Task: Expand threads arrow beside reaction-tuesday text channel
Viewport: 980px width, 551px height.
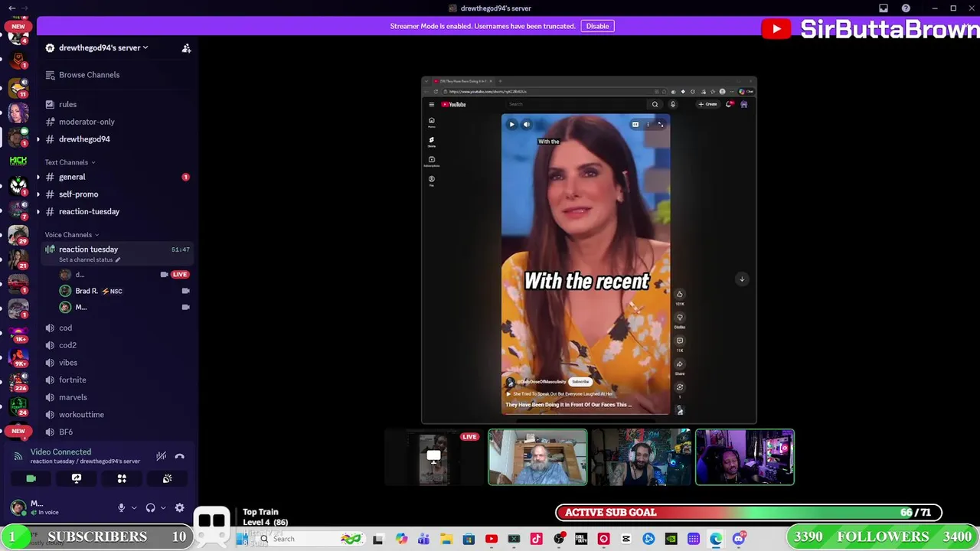Action: [x=38, y=211]
